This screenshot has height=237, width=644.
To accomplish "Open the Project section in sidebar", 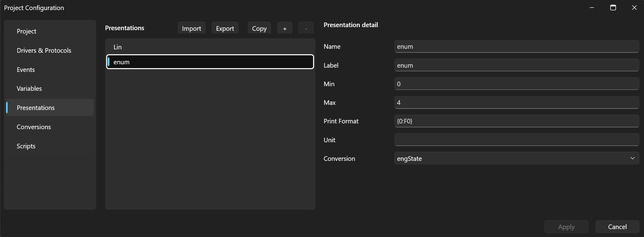I will coord(50,31).
